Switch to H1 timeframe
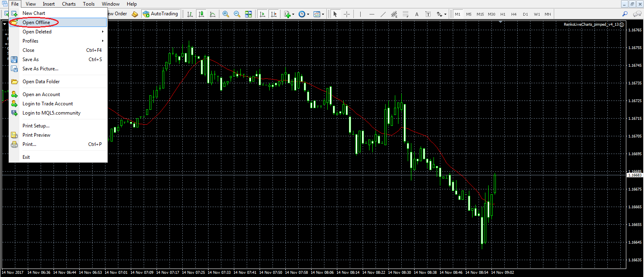The height and width of the screenshot is (277, 644). (503, 14)
